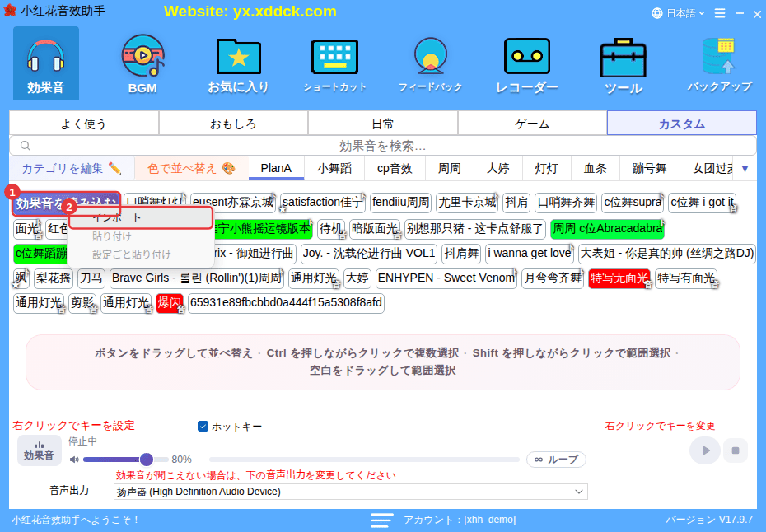The height and width of the screenshot is (532, 766).
Task: Select the カスタム tab
Action: click(682, 124)
